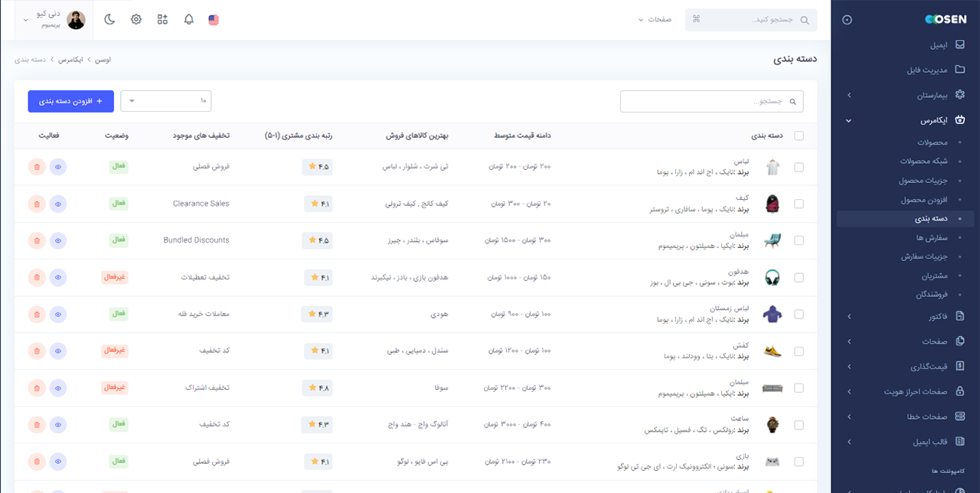Click the ایکامرس breadcrumb link
This screenshot has width=980, height=493.
(x=70, y=59)
